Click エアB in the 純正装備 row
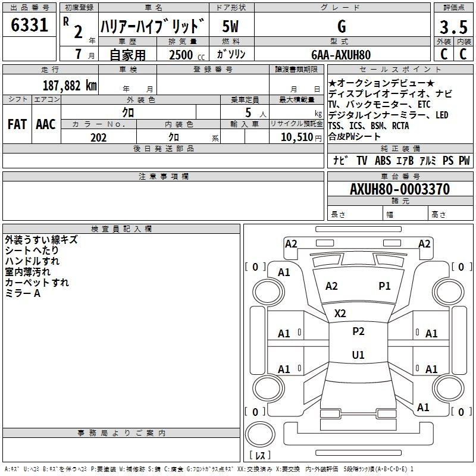The width and height of the screenshot is (476, 476). (x=405, y=161)
